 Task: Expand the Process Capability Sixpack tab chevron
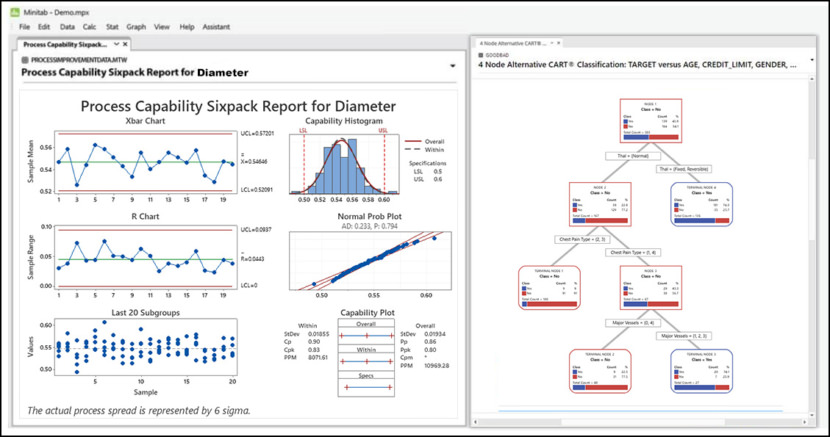(116, 44)
